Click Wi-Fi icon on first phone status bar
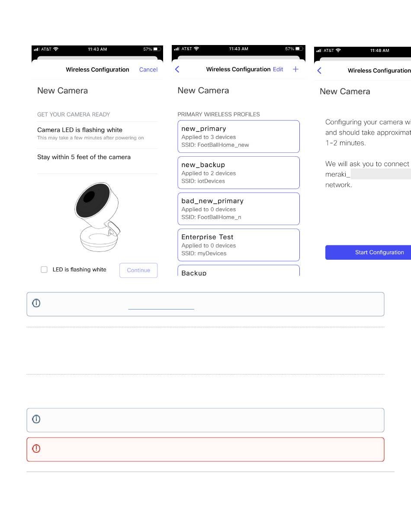Screen dimensions: 411x532 tap(55, 49)
